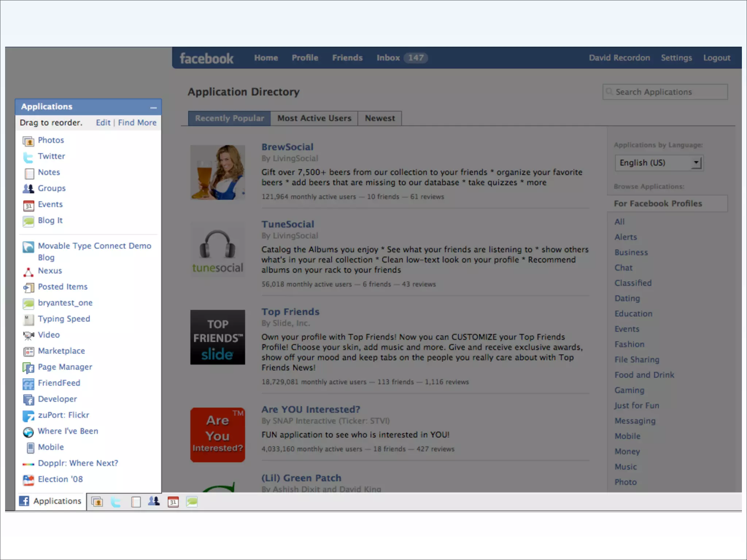Click the Photos icon in the bottom bar

97,502
